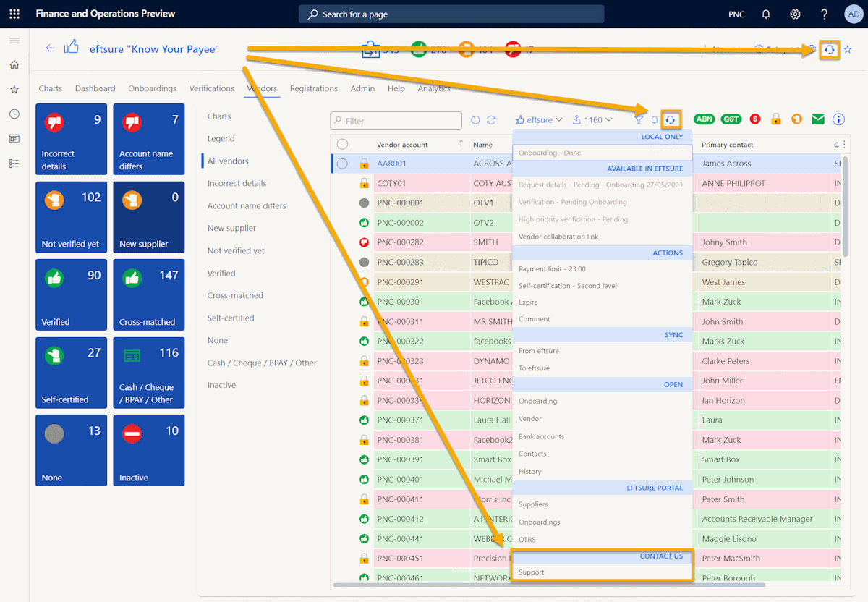Click the orange thumb icon in toolbar

pyautogui.click(x=796, y=119)
